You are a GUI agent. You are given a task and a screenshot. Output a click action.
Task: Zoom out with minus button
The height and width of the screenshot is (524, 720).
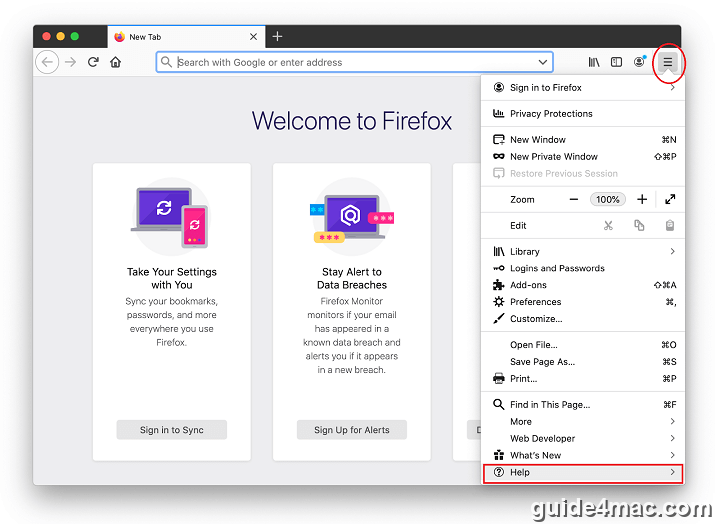point(574,199)
